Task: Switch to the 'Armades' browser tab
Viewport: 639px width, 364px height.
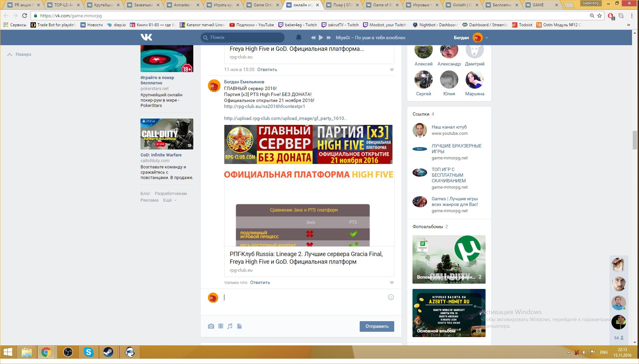Action: (183, 5)
